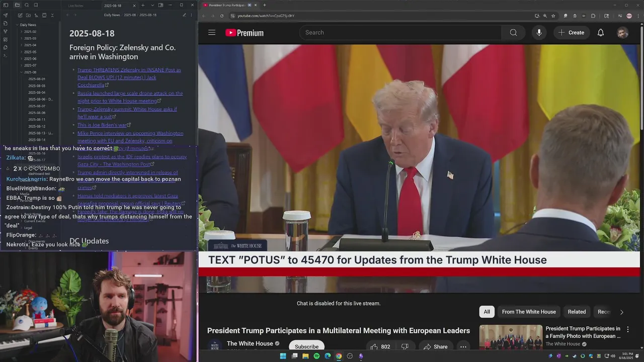
Task: Dislike the White House video
Action: 405,346
